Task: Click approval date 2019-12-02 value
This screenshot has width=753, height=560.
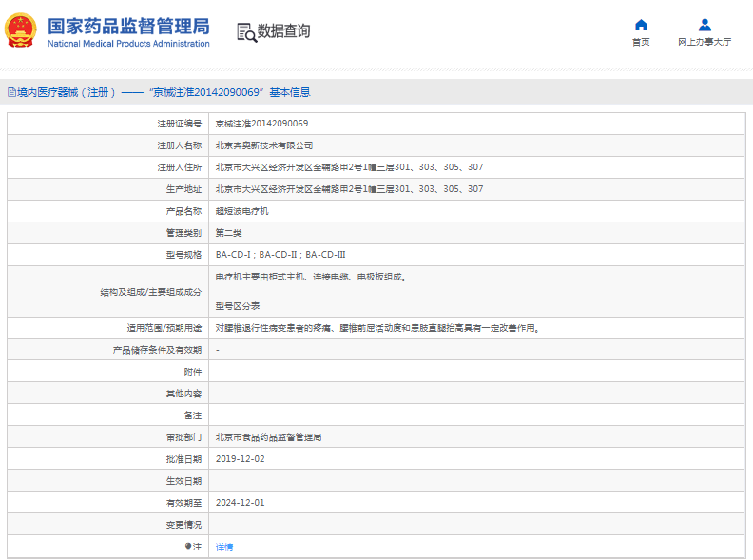Action: pyautogui.click(x=240, y=458)
